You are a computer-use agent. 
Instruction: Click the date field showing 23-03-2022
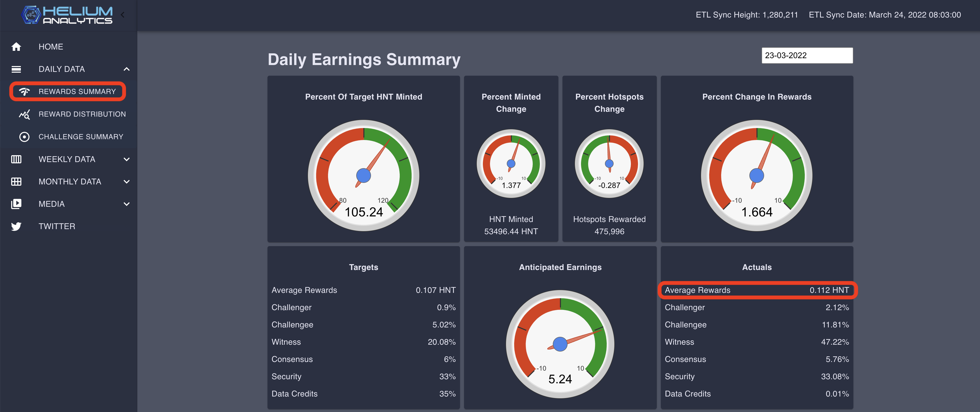(x=807, y=55)
